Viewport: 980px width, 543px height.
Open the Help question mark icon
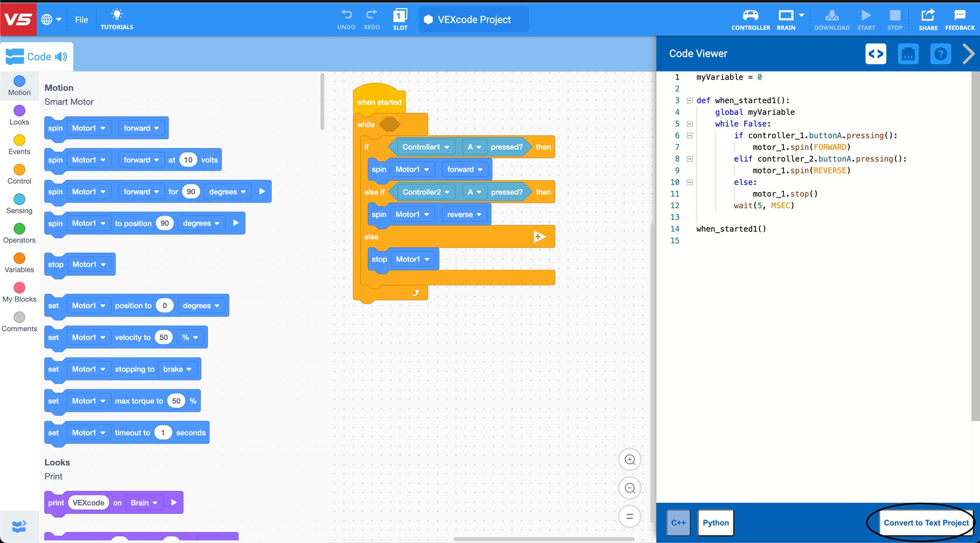(941, 54)
